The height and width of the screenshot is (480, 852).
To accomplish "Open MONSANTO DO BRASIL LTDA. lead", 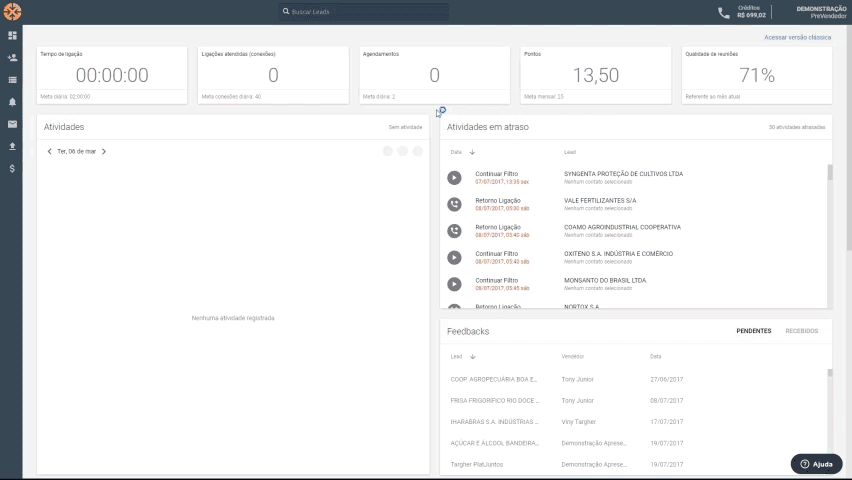I will (605, 280).
